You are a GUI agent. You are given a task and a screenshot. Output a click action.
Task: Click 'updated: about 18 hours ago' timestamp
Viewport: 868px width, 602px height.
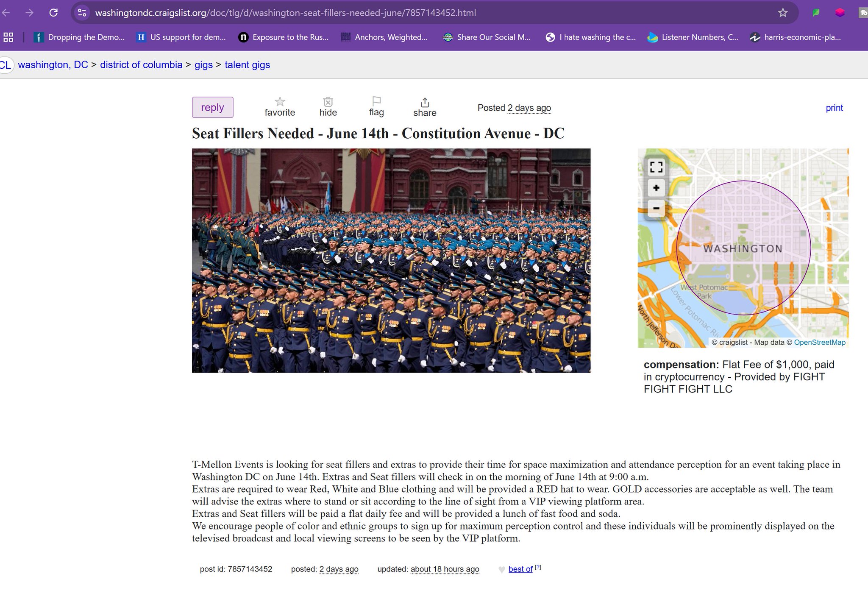click(x=428, y=569)
